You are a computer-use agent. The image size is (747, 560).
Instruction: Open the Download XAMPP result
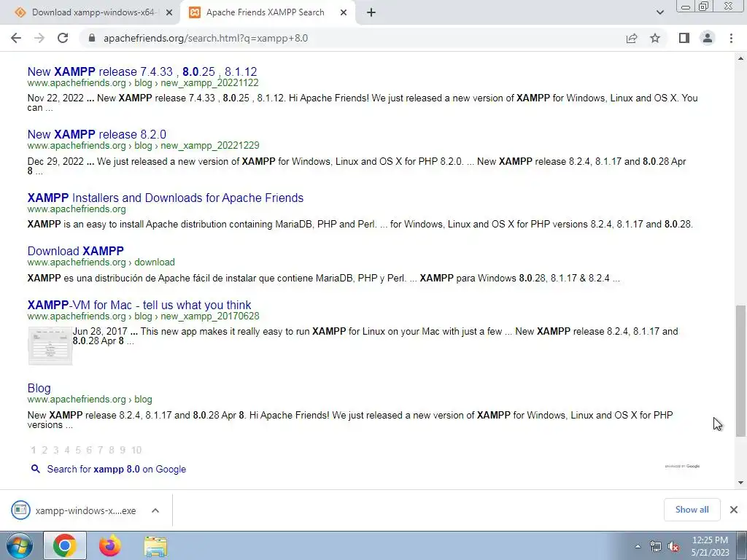[75, 251]
